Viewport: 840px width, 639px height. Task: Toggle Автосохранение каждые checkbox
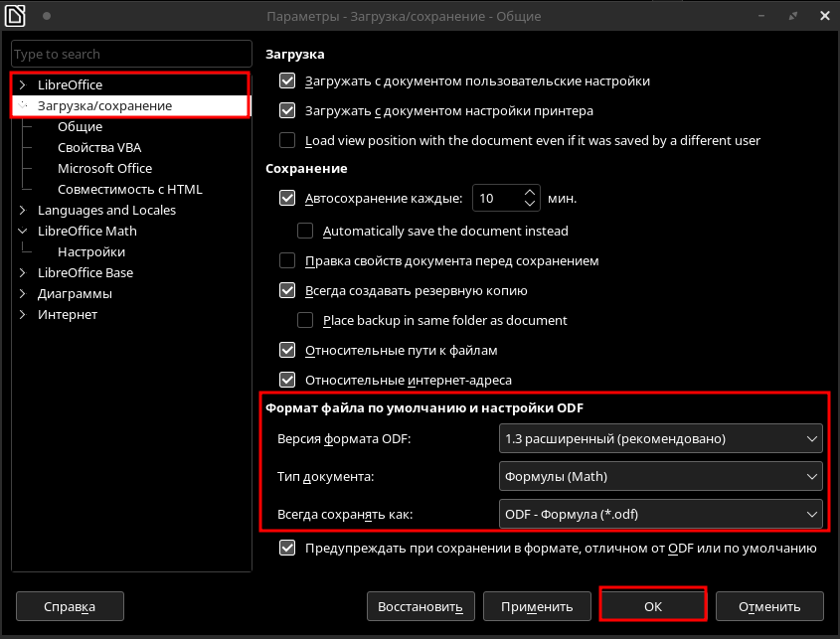pyautogui.click(x=288, y=198)
